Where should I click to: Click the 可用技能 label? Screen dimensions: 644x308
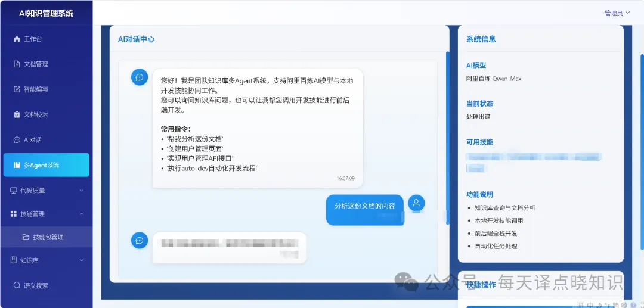tap(479, 142)
